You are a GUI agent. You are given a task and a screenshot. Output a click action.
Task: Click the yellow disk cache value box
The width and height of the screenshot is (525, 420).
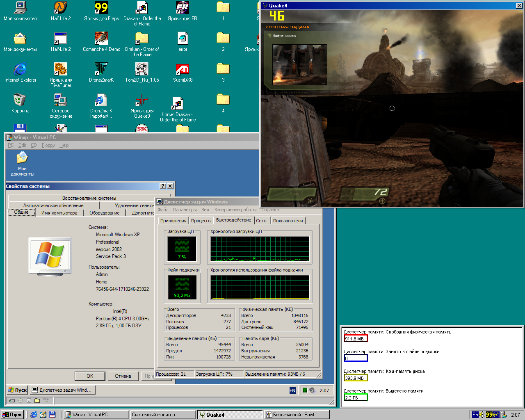click(x=356, y=378)
